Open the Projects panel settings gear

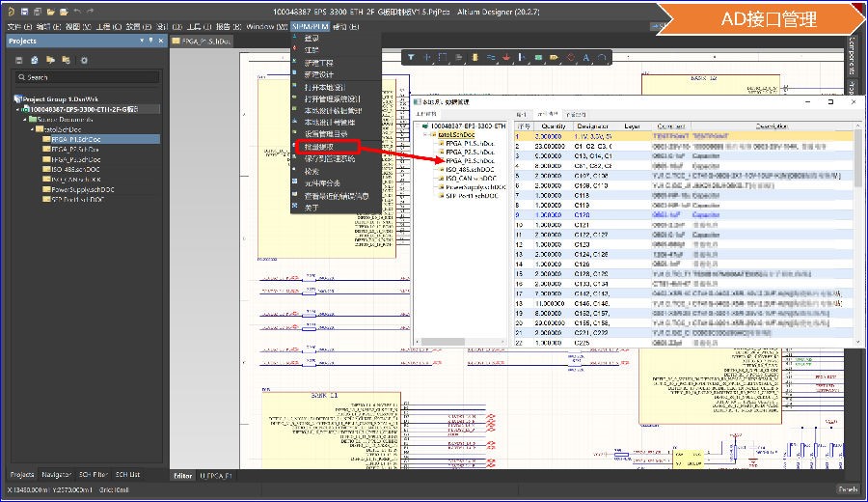click(x=84, y=60)
